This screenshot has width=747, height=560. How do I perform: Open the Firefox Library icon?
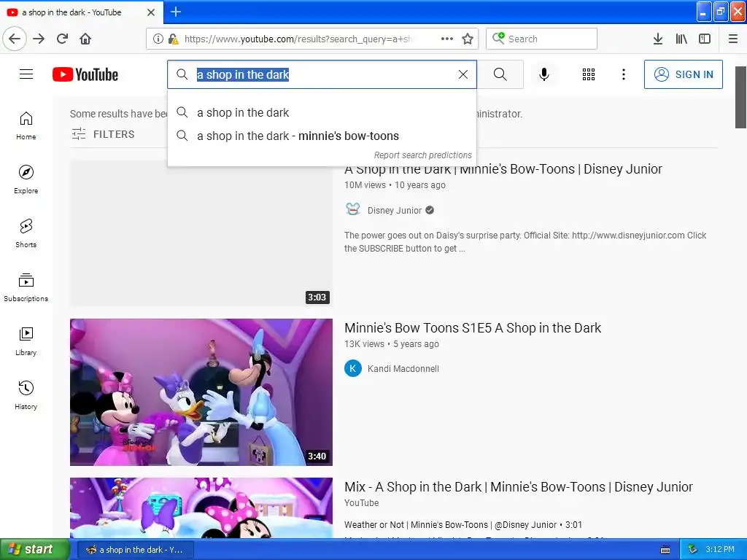[x=681, y=39]
